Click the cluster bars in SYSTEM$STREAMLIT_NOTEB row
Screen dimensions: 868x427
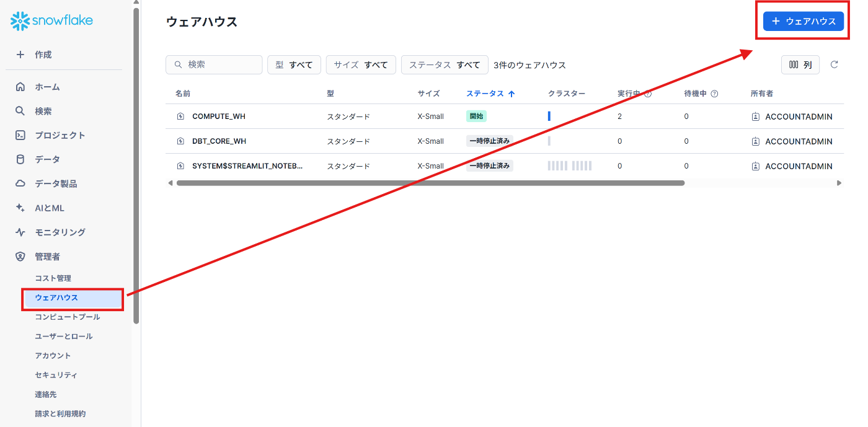(x=570, y=166)
